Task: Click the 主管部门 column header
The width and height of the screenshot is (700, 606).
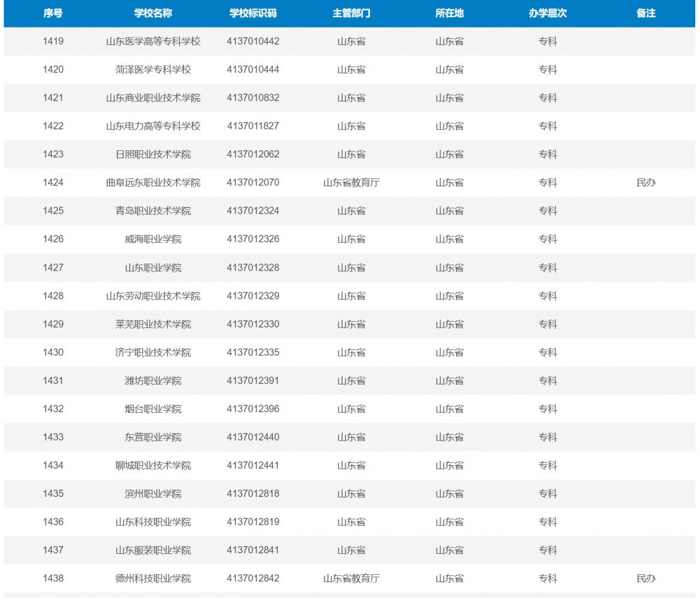Action: pyautogui.click(x=351, y=13)
